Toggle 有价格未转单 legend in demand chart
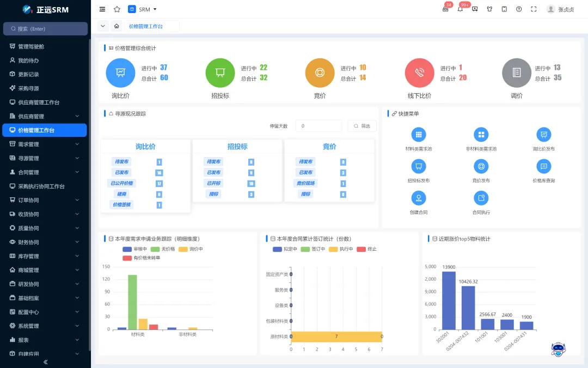 [x=142, y=258]
